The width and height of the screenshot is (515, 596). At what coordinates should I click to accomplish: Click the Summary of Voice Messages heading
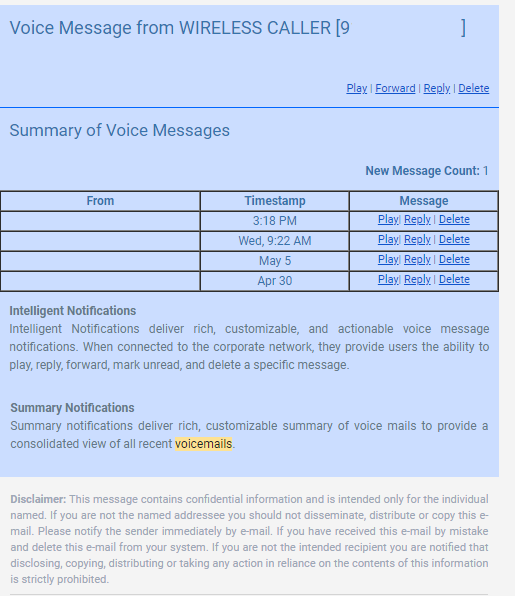pyautogui.click(x=119, y=130)
